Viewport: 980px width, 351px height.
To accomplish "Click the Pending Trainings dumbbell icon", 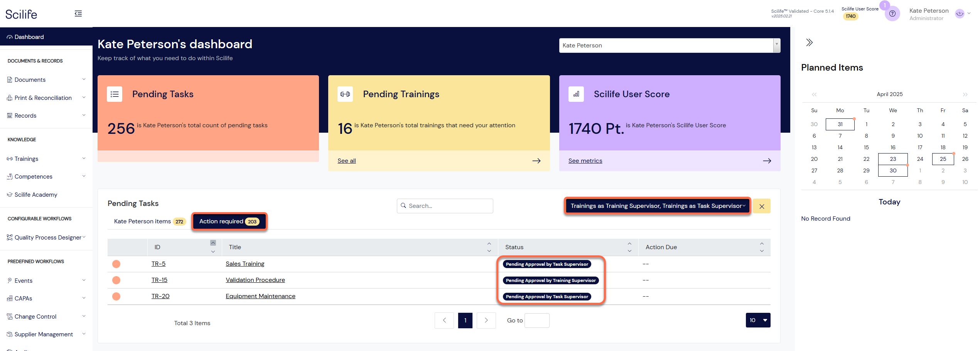I will tap(345, 94).
